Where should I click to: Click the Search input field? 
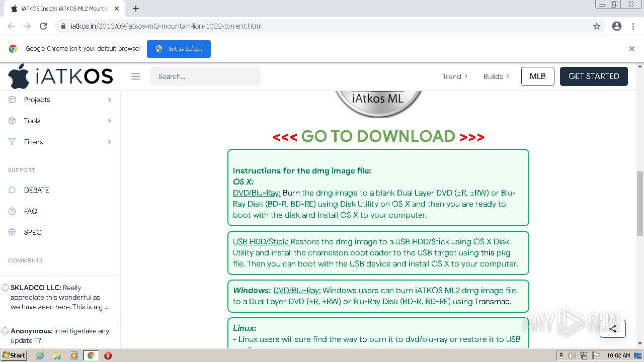coord(205,76)
